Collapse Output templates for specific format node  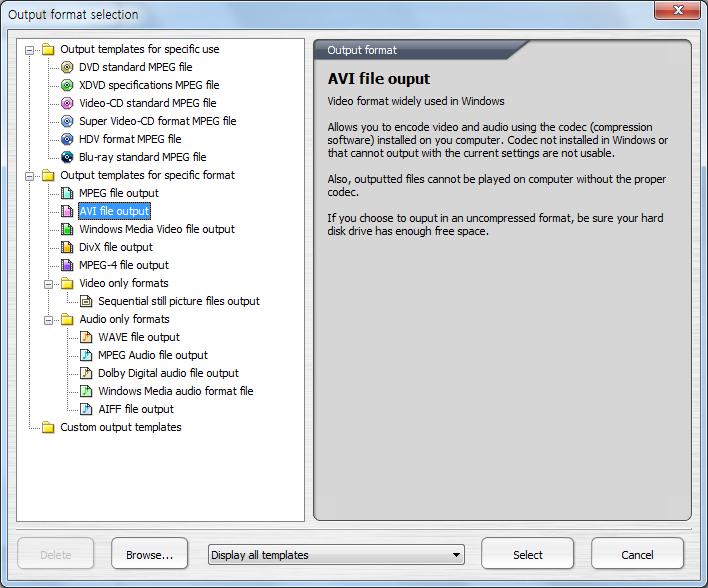click(29, 176)
